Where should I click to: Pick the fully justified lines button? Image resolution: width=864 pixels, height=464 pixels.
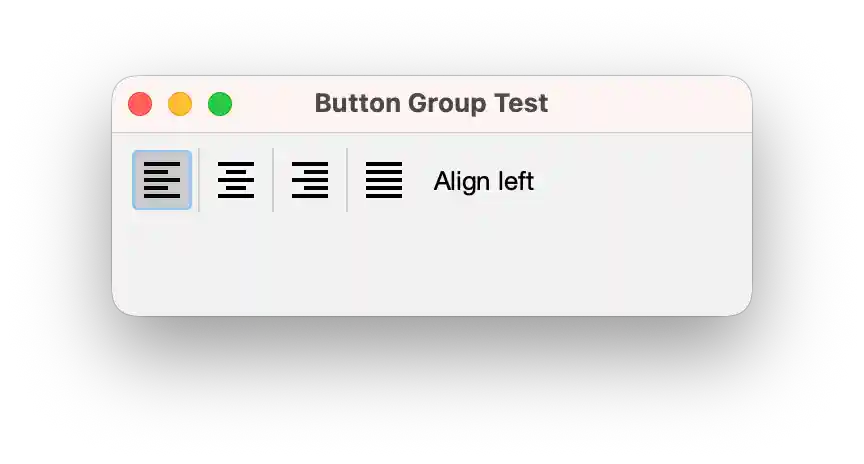point(384,180)
